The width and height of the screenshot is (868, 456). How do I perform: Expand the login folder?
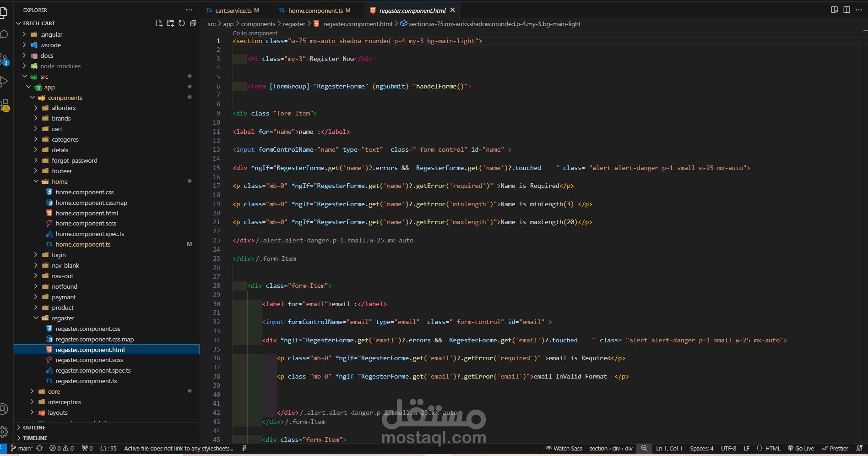pyautogui.click(x=107, y=255)
